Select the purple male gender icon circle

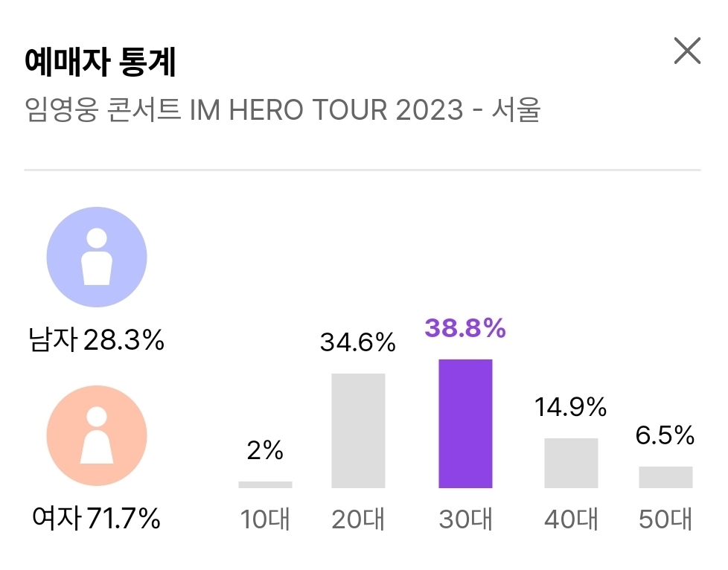point(95,257)
